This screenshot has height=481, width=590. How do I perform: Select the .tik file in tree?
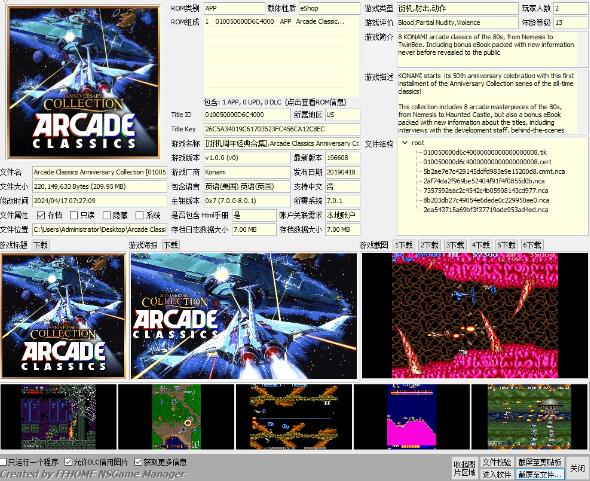[485, 152]
